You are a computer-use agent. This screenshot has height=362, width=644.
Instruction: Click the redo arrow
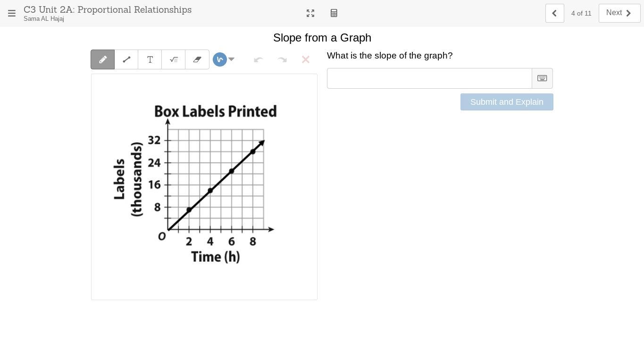282,59
